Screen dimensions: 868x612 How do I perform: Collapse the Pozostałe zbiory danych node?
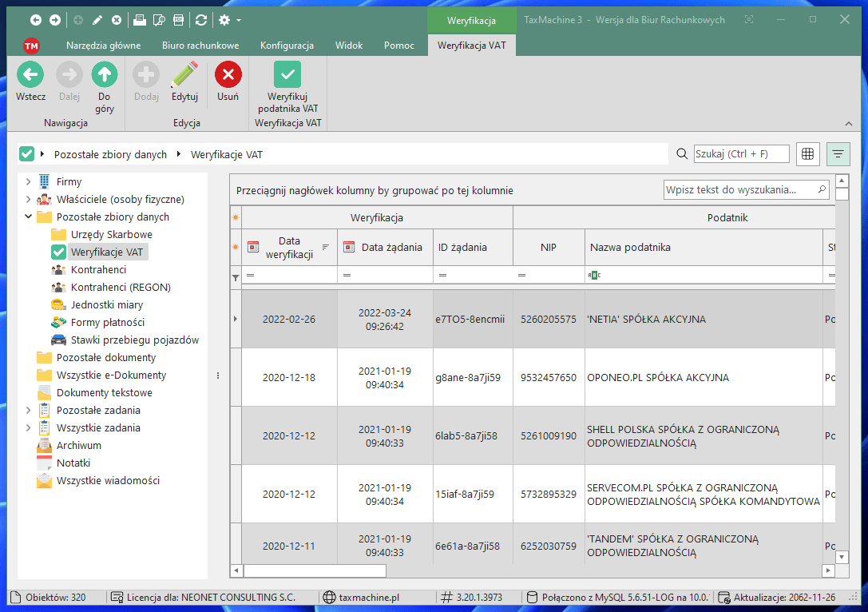[x=29, y=217]
